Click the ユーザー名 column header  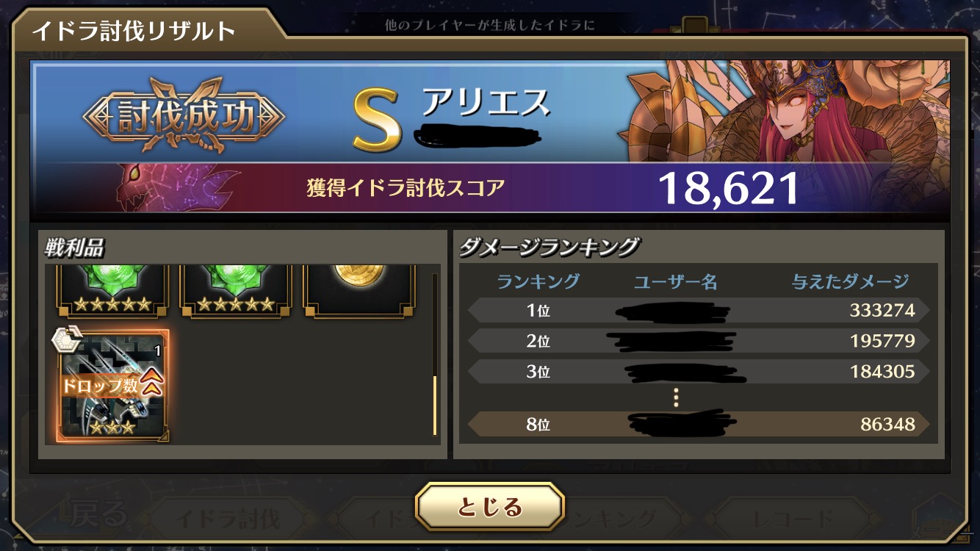pos(676,281)
